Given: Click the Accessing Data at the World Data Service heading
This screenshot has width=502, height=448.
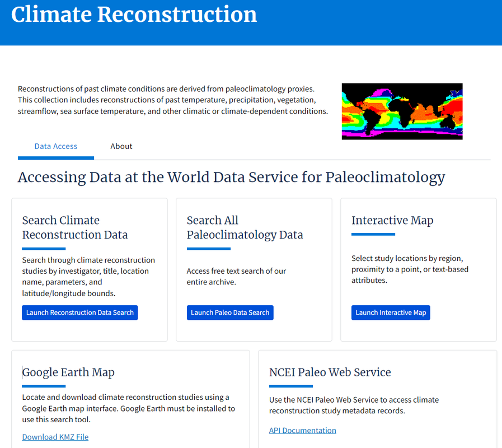Looking at the screenshot, I should coord(231,177).
